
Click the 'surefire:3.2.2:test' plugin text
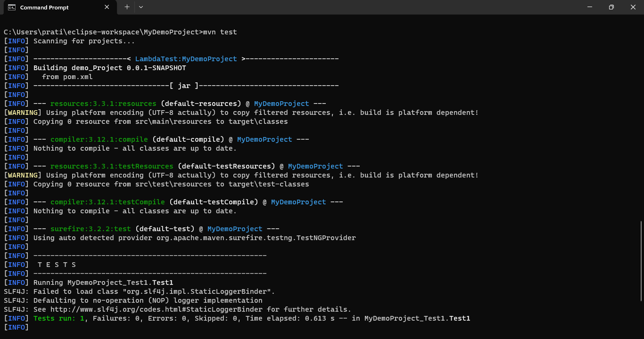click(91, 229)
